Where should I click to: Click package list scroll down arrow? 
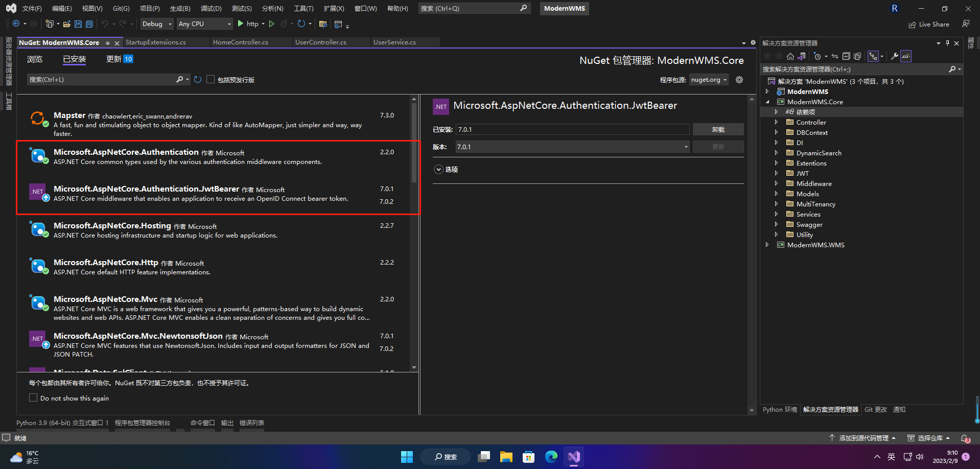coord(414,367)
